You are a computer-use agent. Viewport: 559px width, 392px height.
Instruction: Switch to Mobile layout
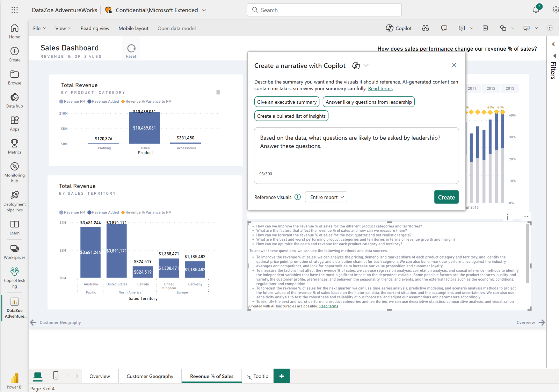(x=133, y=28)
